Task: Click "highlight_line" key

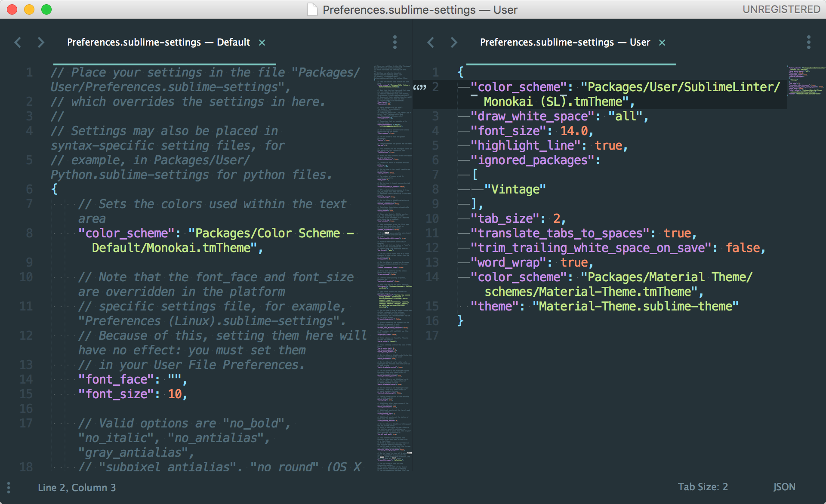Action: (526, 145)
